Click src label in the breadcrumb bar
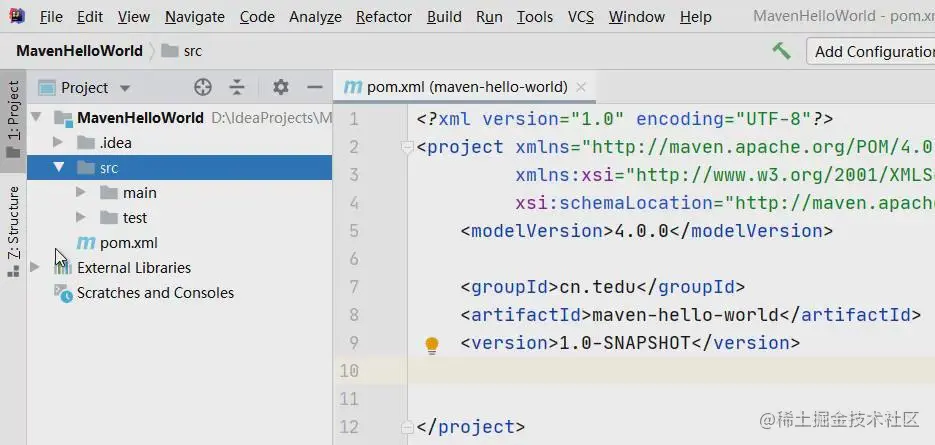The width and height of the screenshot is (935, 445). (193, 51)
